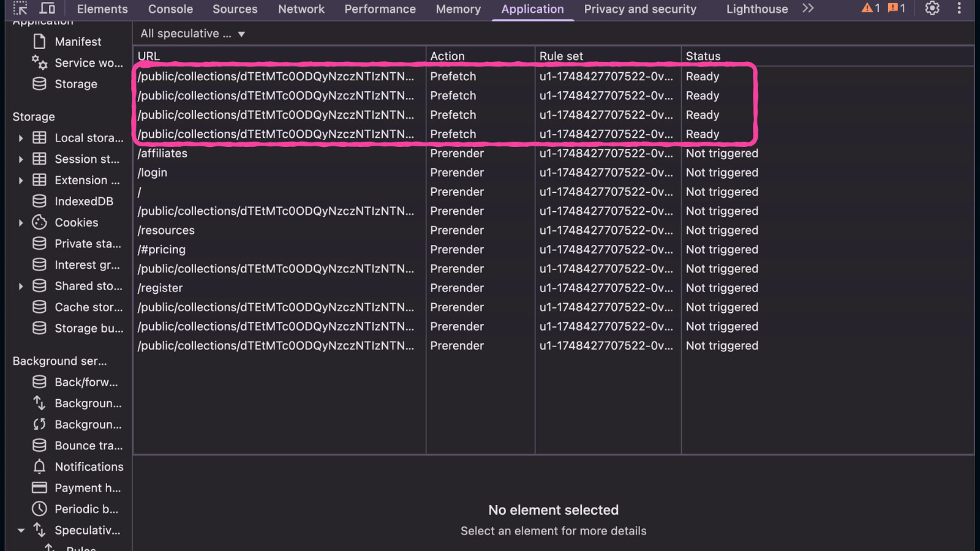Sort by the Status column header
Viewport: 980px width, 551px height.
(x=703, y=56)
